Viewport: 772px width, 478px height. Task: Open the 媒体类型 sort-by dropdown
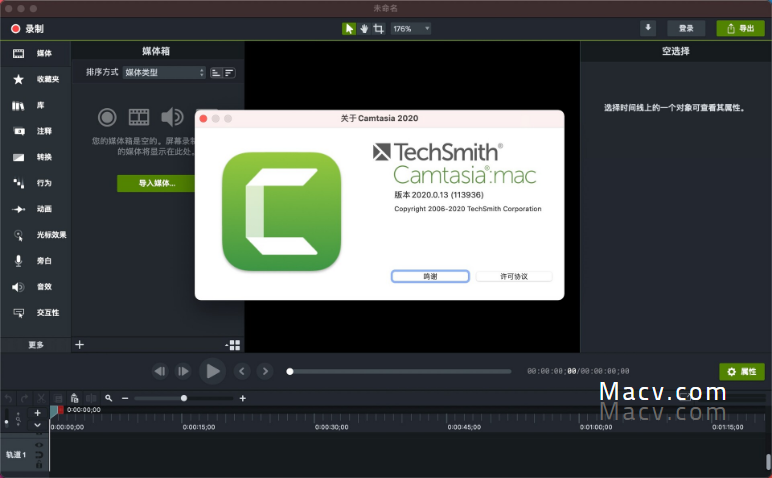tap(164, 72)
